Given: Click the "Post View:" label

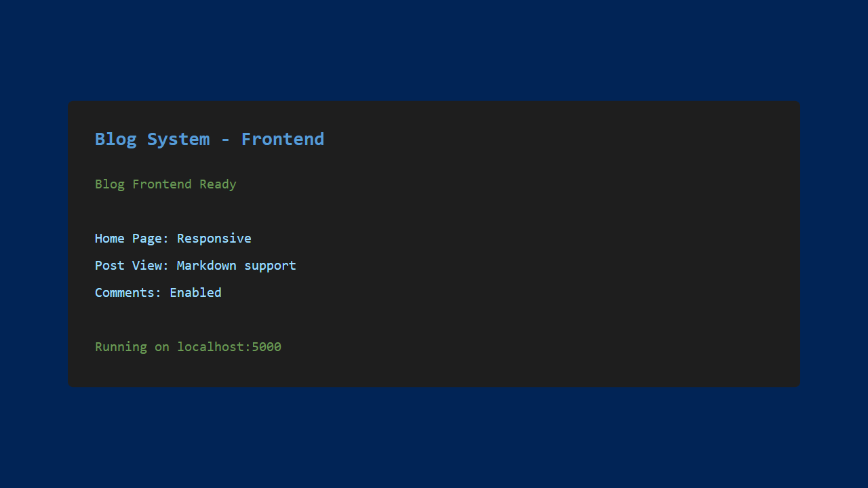Looking at the screenshot, I should click(132, 266).
